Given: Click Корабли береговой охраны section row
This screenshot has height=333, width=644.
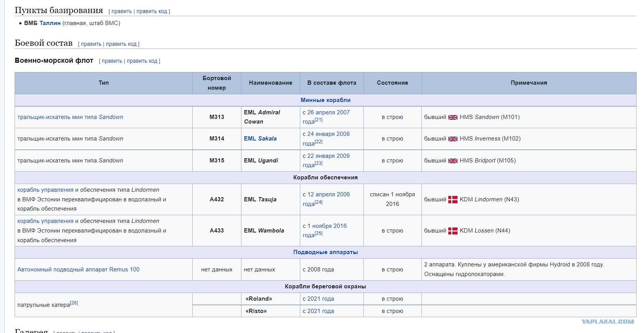Looking at the screenshot, I should point(326,286).
